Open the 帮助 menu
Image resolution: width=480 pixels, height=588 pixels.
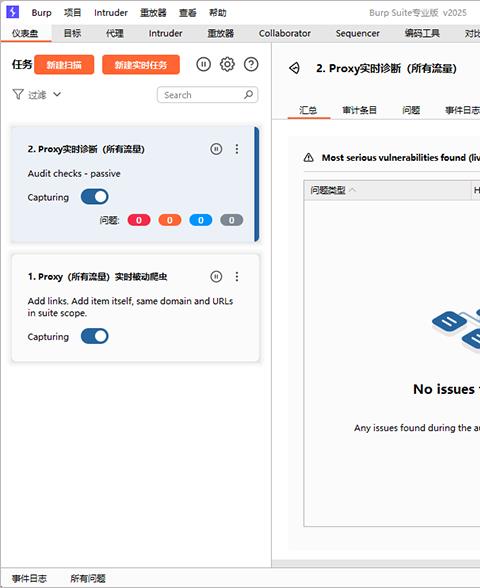click(218, 13)
